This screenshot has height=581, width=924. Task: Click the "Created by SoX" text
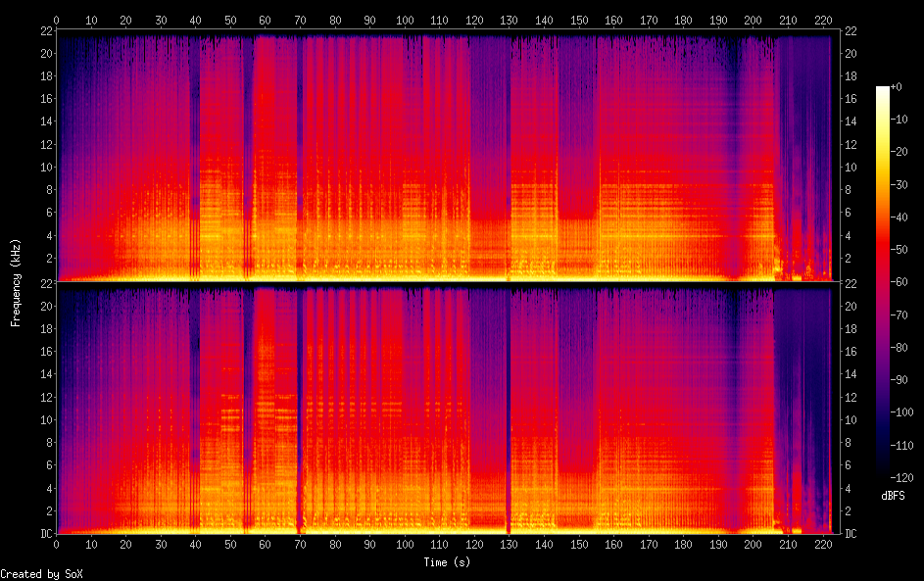pyautogui.click(x=41, y=574)
